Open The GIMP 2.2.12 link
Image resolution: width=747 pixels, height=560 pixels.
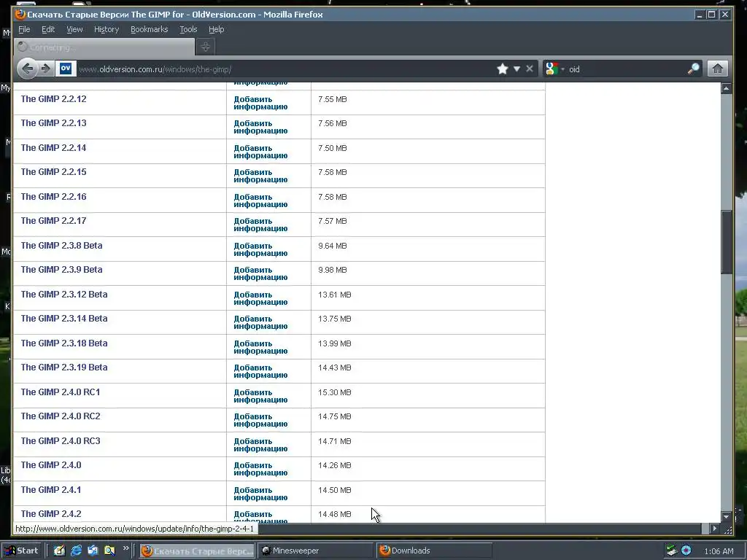[53, 99]
